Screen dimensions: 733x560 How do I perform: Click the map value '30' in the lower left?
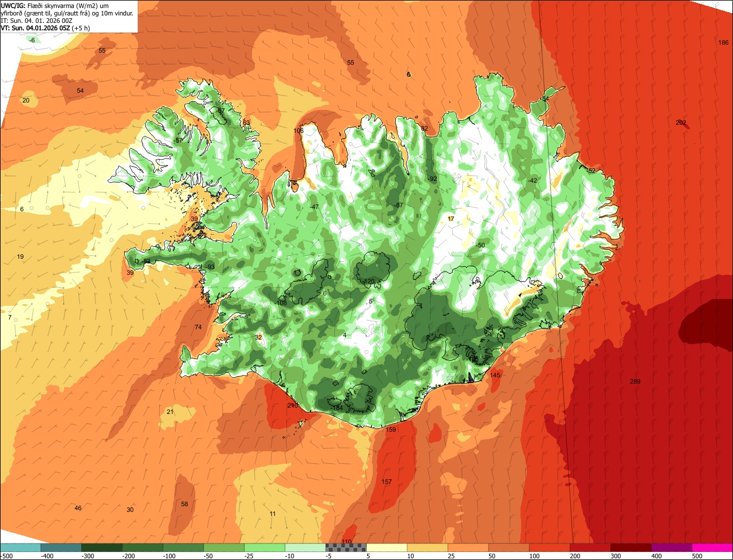click(130, 510)
